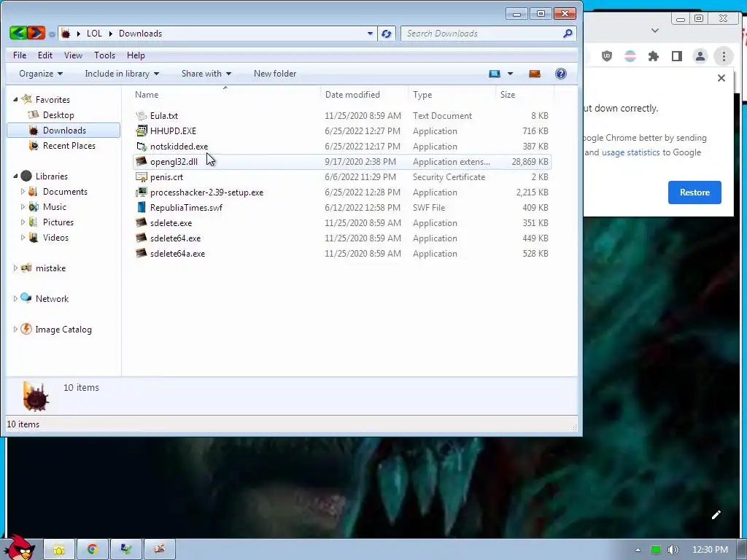Open the Organize dropdown

click(41, 74)
